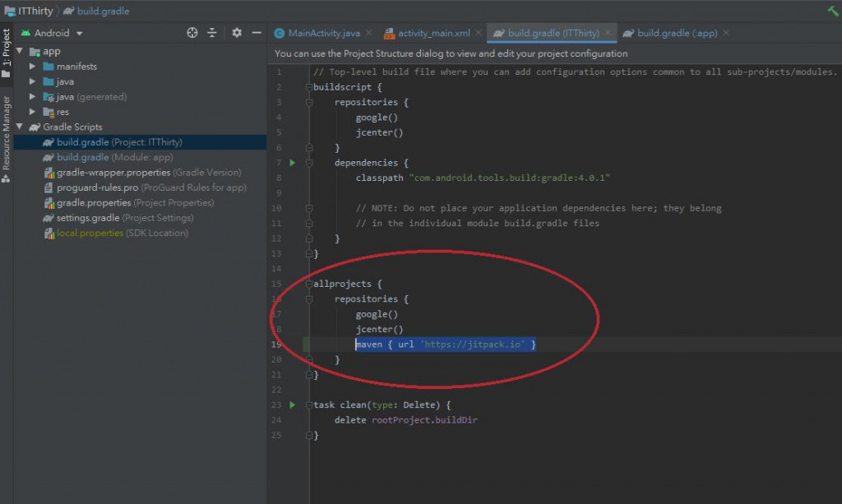The height and width of the screenshot is (504, 842).
Task: Click the locate/select opened file target icon
Action: pyautogui.click(x=192, y=33)
